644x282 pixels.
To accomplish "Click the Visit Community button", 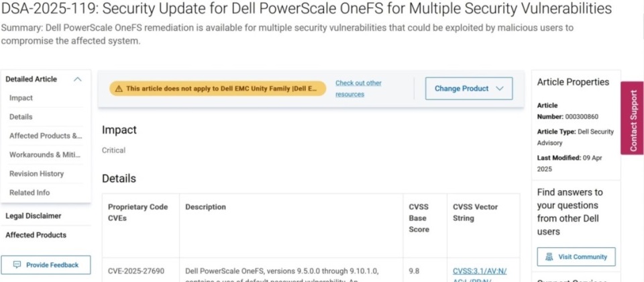I will (x=576, y=257).
